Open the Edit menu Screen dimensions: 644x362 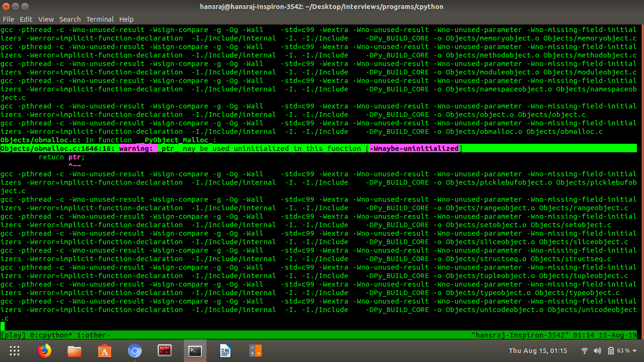click(x=26, y=19)
